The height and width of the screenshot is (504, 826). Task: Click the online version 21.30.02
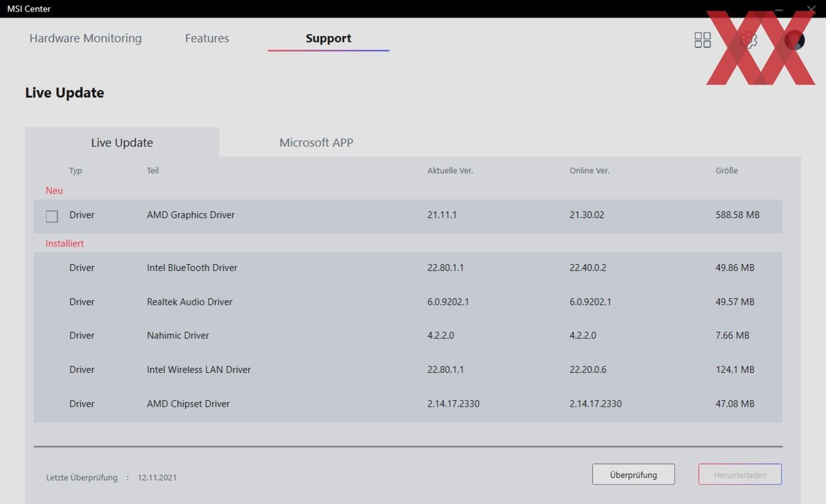pos(587,215)
